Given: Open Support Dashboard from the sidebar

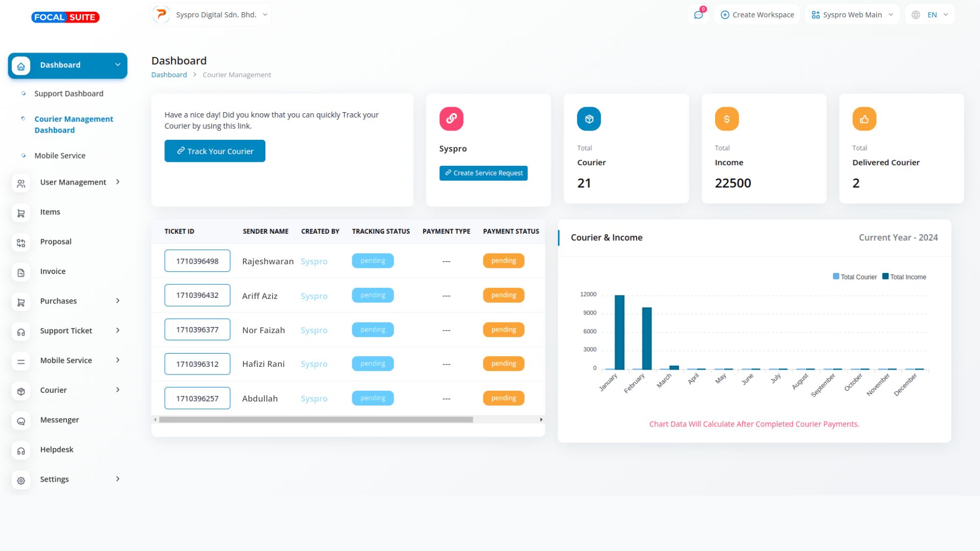Looking at the screenshot, I should tap(68, 94).
